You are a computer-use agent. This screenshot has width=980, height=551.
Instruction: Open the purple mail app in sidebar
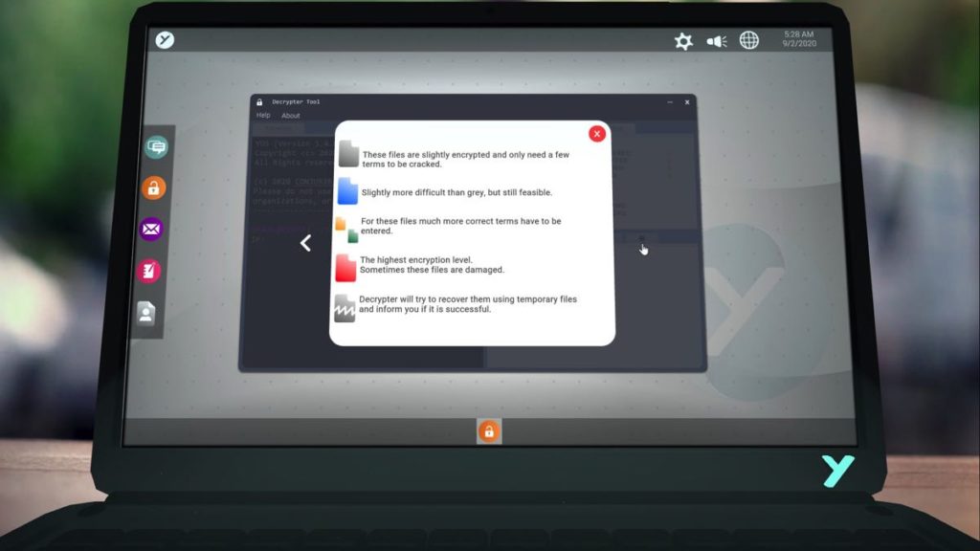(150, 229)
